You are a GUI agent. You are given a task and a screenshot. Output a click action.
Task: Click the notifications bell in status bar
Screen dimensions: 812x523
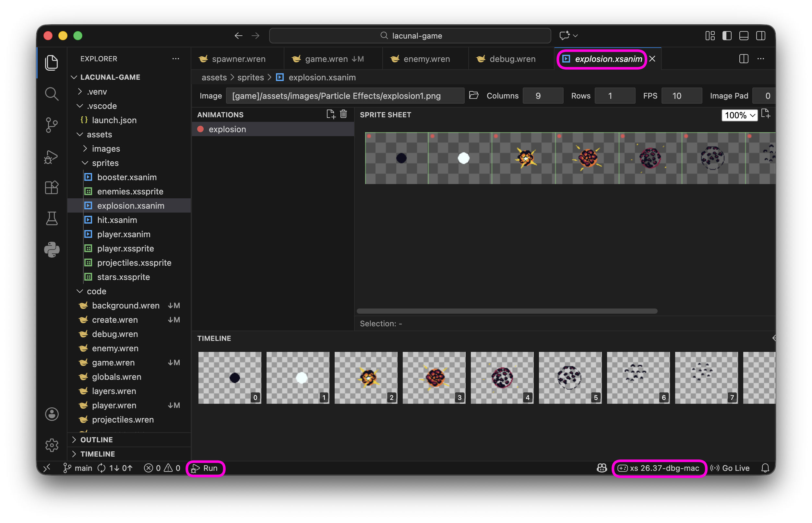tap(765, 468)
